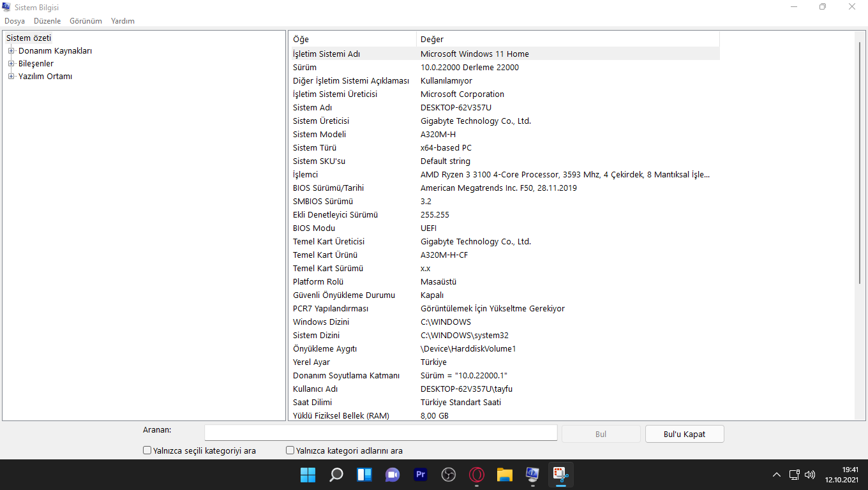Open Adobe Premiere Pro from taskbar
The width and height of the screenshot is (868, 490).
[421, 475]
